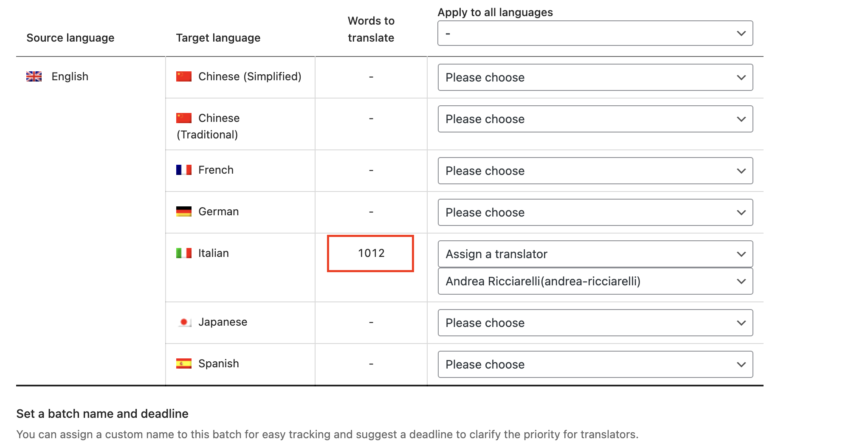868x445 pixels.
Task: Click the Chinese (Traditional) flag icon
Action: point(184,118)
